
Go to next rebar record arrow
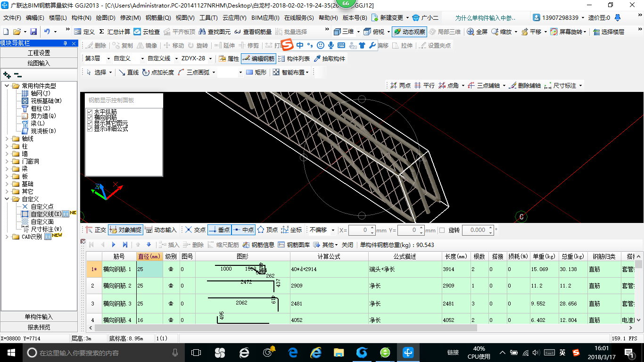(114, 245)
